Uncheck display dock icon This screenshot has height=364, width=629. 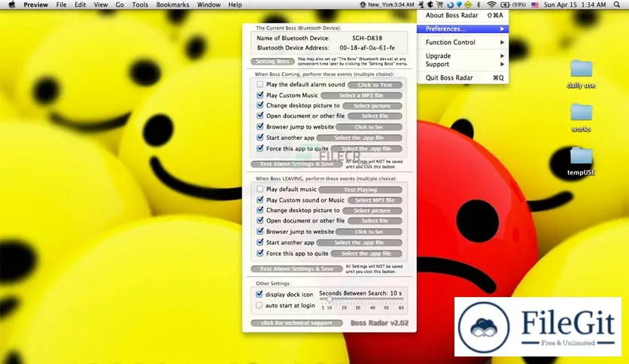click(259, 294)
